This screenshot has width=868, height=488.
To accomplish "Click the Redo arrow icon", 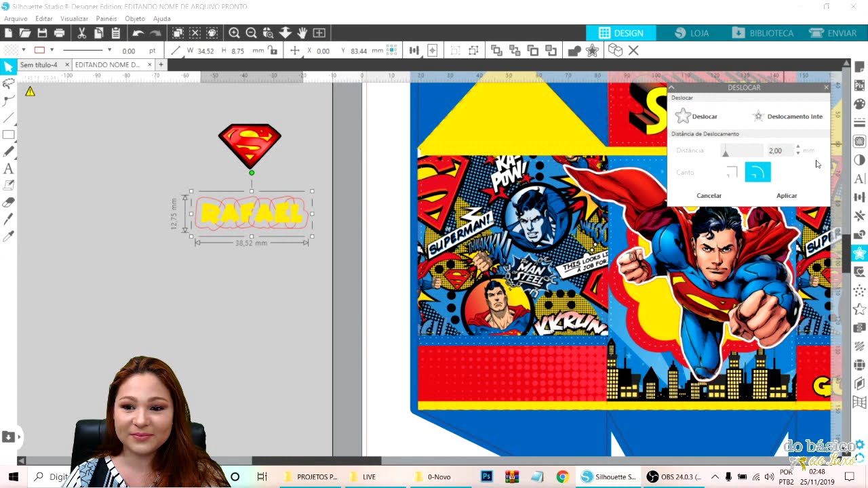I will (x=155, y=33).
